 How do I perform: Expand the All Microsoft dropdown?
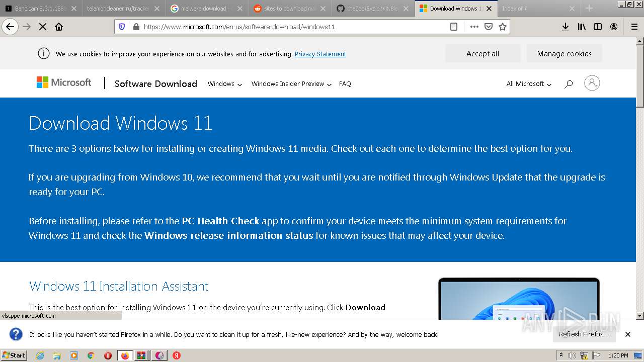[529, 84]
